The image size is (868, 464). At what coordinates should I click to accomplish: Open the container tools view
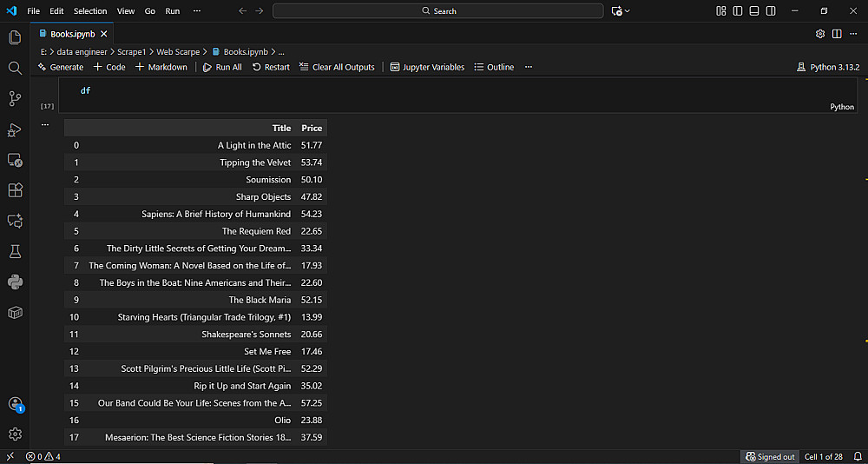point(15,313)
